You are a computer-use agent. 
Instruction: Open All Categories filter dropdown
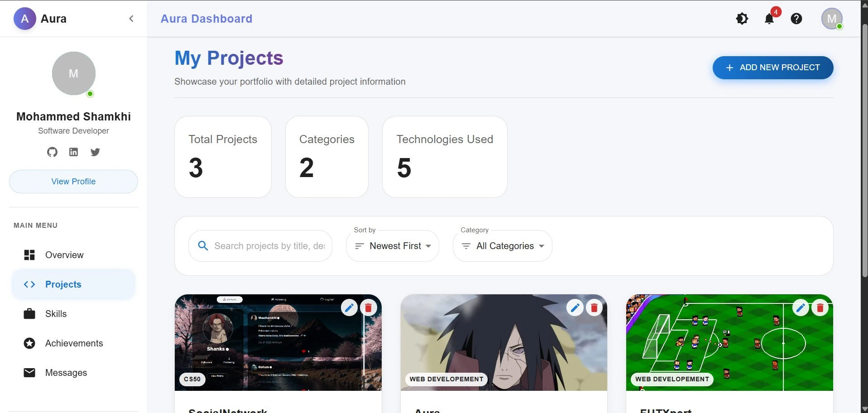click(503, 246)
